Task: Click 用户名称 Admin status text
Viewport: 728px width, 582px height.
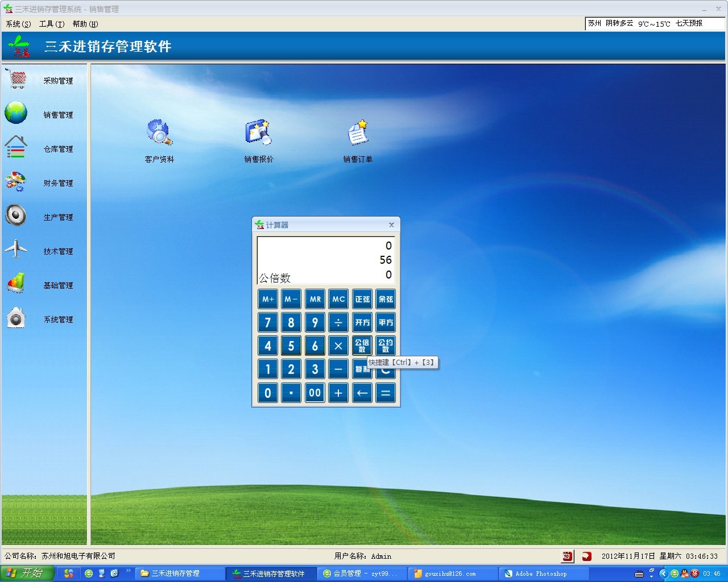Action: point(363,556)
